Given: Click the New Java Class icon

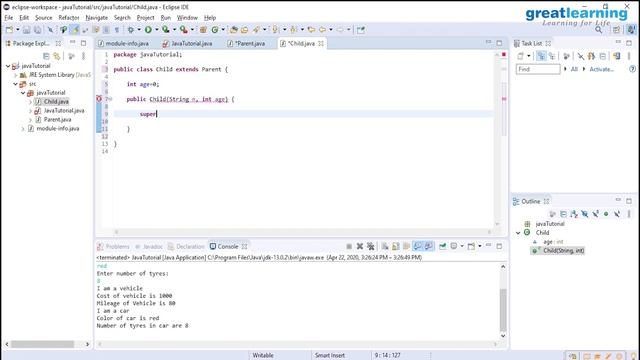Looking at the screenshot, I should [215, 30].
